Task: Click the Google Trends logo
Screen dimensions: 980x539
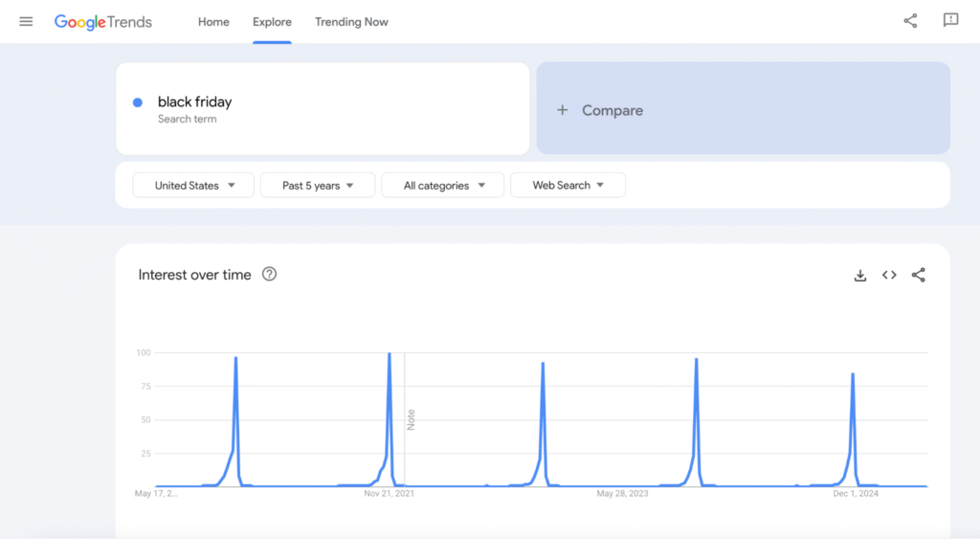Action: [x=103, y=22]
